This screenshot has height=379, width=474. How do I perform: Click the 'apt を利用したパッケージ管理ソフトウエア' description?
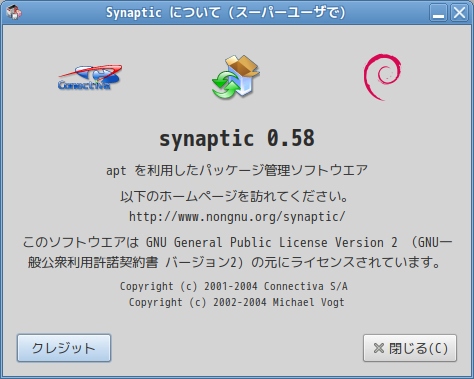click(x=237, y=170)
